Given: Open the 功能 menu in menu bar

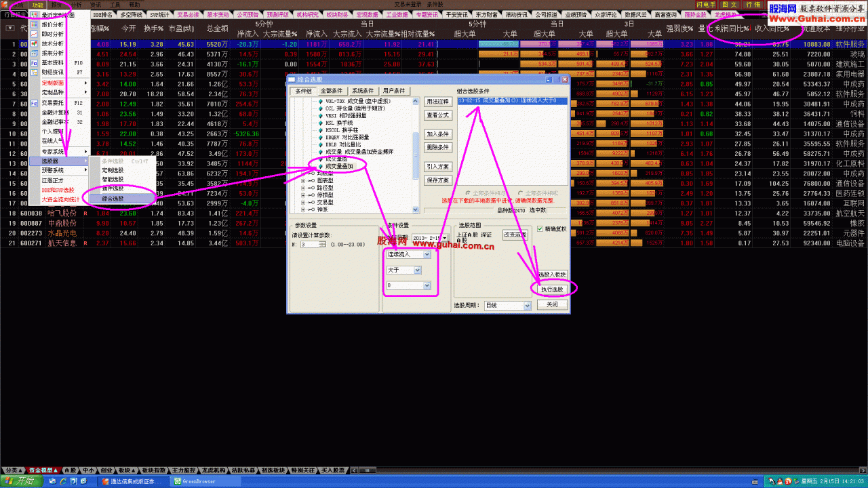Looking at the screenshot, I should click(37, 5).
